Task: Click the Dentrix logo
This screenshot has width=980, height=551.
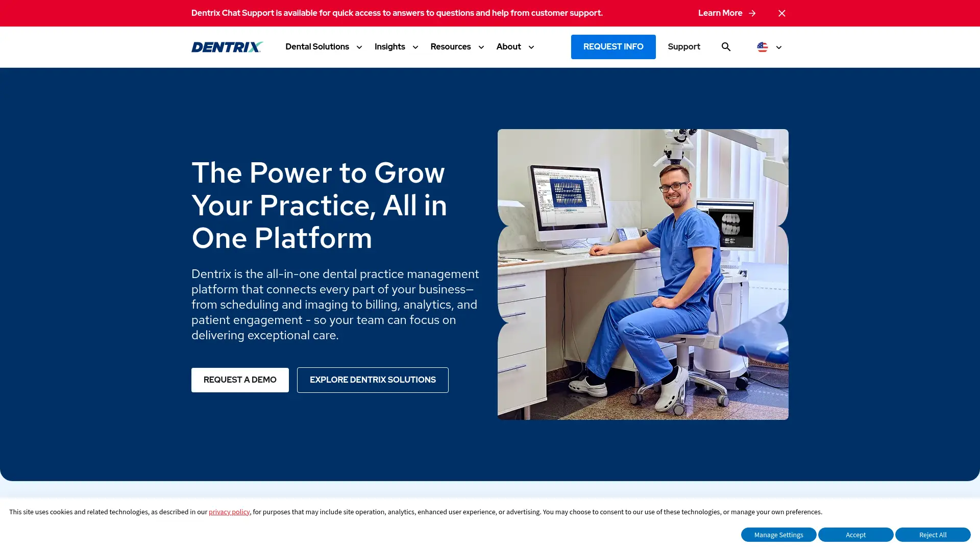Action: coord(227,47)
